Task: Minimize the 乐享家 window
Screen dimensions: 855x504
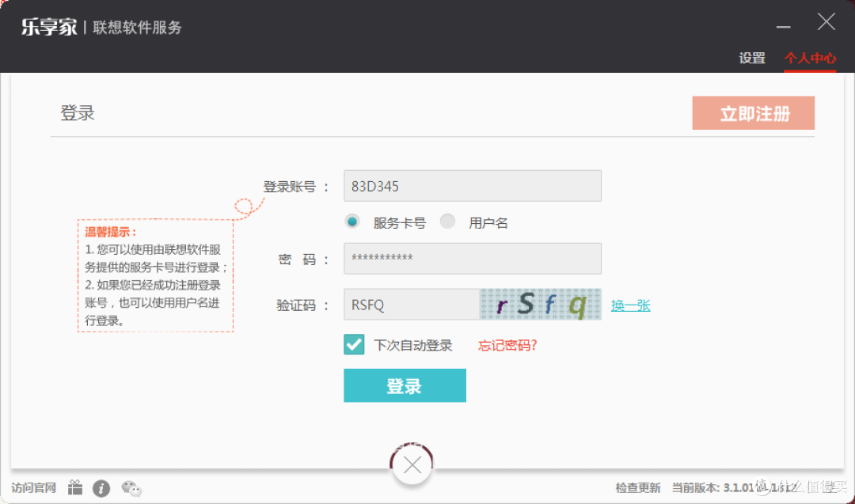Action: [784, 25]
